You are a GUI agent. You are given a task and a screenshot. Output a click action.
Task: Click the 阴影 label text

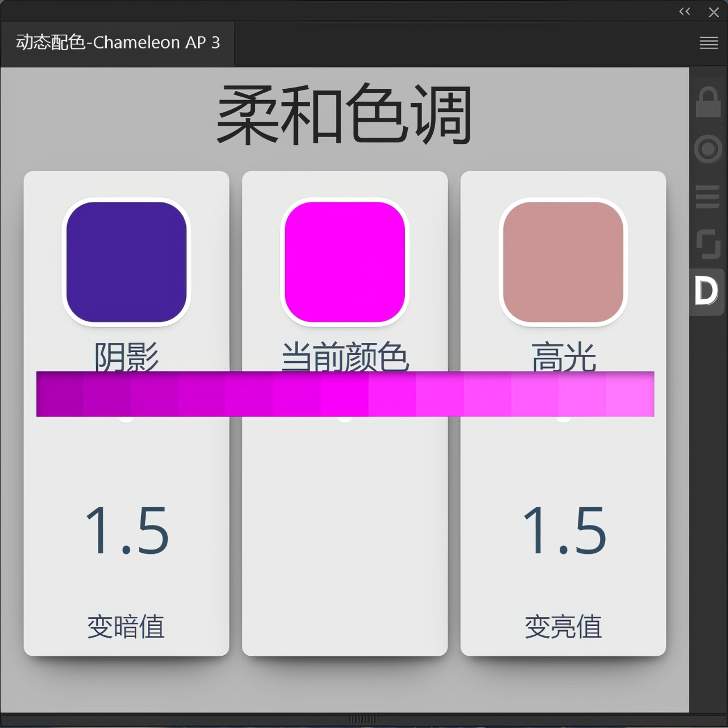click(x=126, y=357)
